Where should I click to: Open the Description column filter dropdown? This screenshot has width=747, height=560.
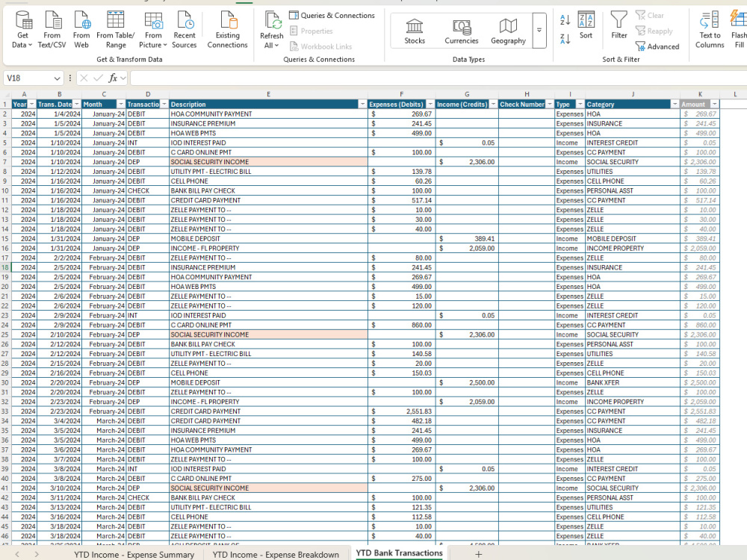point(362,105)
